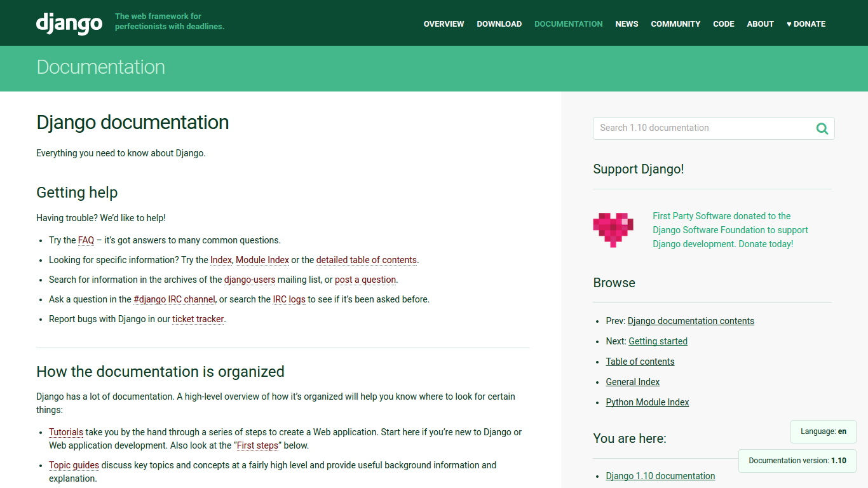
Task: Open the Community nav item
Action: 675,24
